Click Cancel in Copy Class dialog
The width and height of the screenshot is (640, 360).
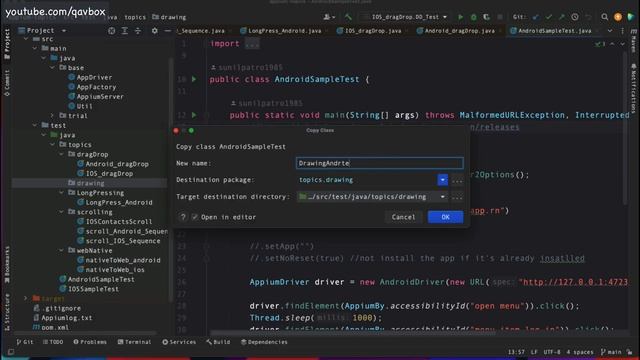click(x=403, y=217)
